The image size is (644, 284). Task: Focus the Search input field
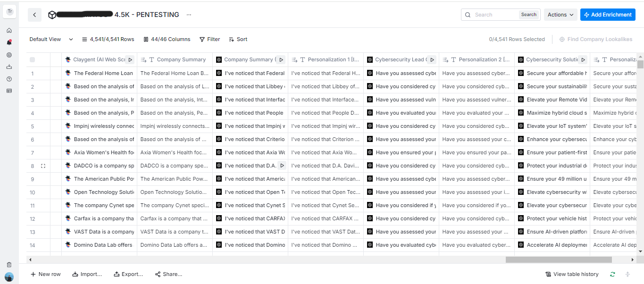495,15
